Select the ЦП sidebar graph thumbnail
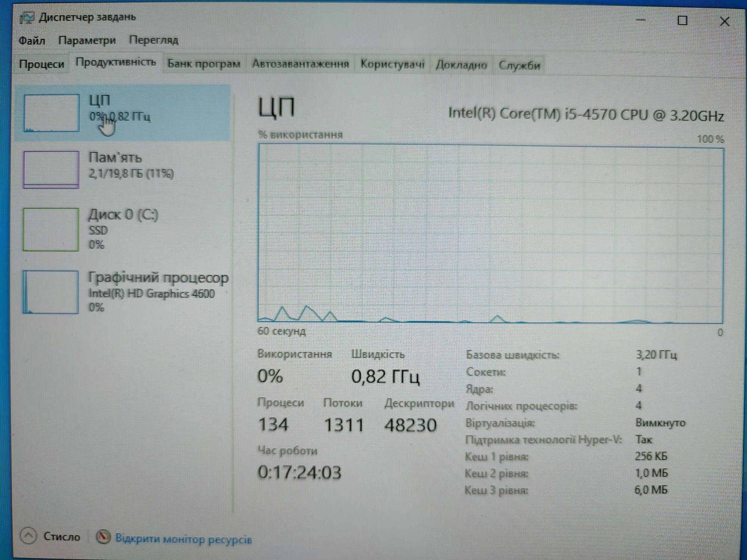This screenshot has height=560, width=747. pos(52,113)
